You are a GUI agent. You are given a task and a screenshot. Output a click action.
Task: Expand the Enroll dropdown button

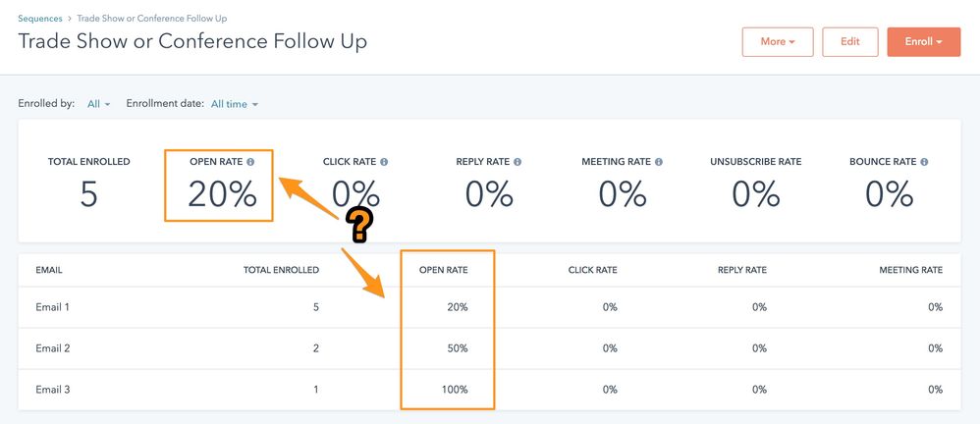click(924, 42)
